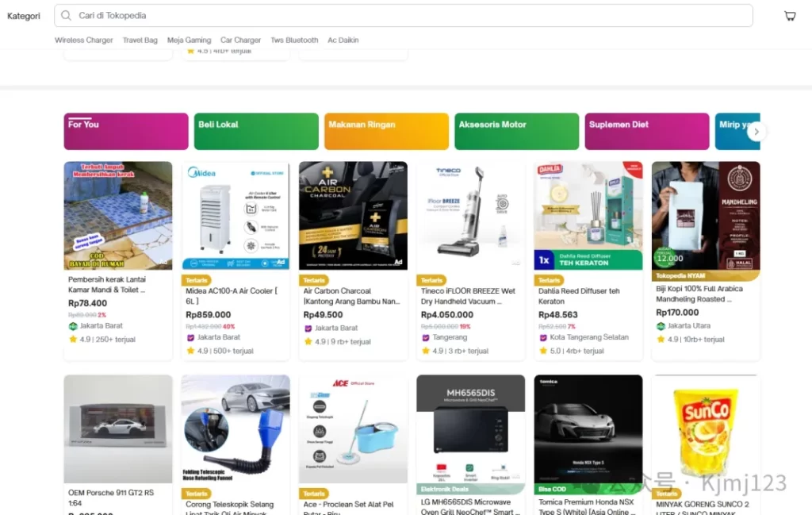Switch to the For You tab
This screenshot has width=812, height=515.
[x=126, y=132]
